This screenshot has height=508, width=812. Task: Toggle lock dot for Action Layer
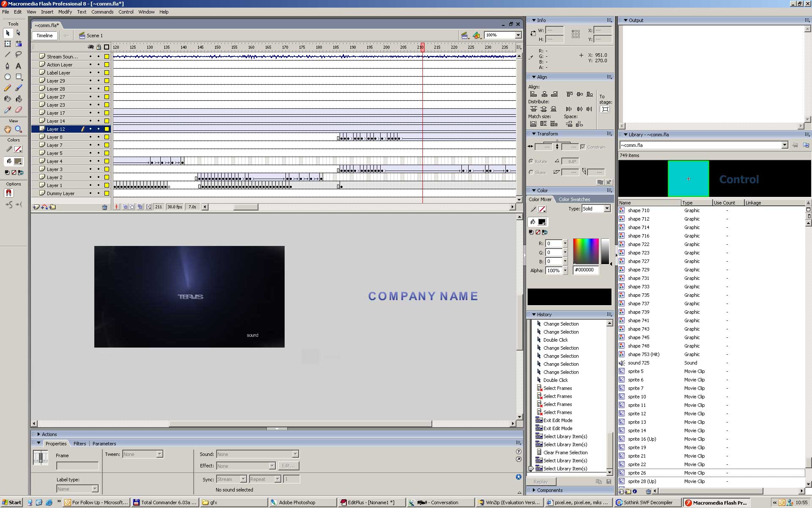(99, 65)
